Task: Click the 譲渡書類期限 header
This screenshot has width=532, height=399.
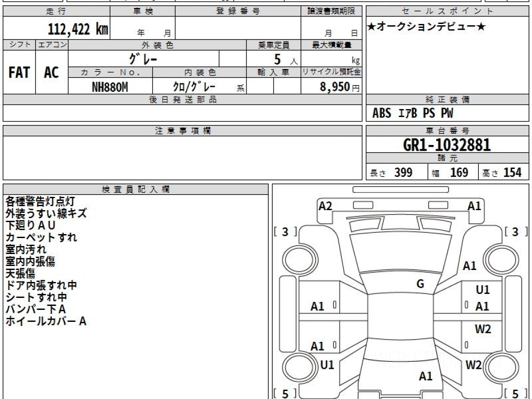Action: point(331,12)
